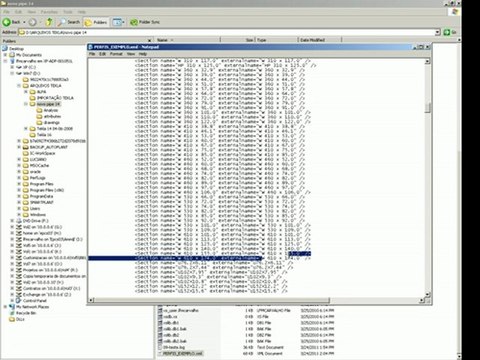Expand the MSOCache folder node

tap(19, 166)
